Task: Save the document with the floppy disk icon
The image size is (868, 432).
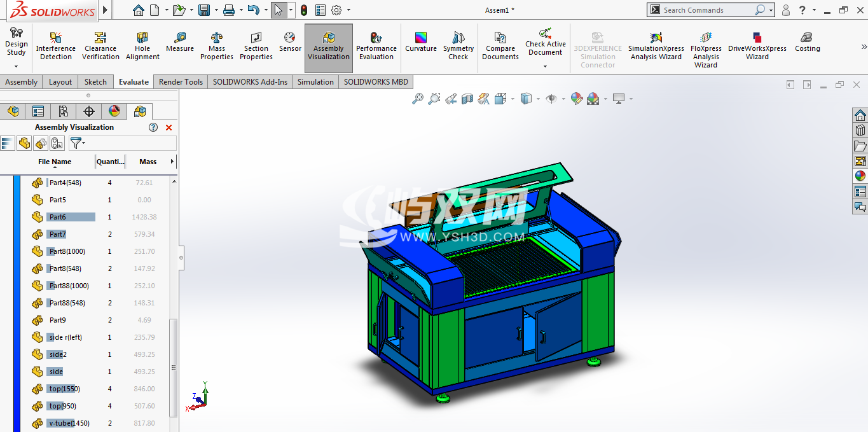Action: (204, 10)
